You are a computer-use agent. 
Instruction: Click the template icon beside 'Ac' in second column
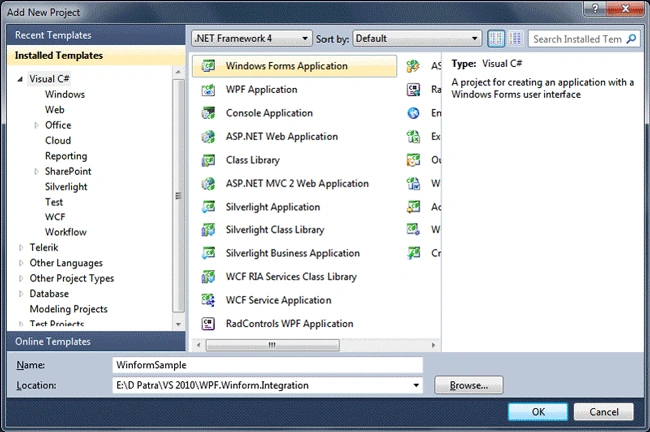click(x=413, y=207)
